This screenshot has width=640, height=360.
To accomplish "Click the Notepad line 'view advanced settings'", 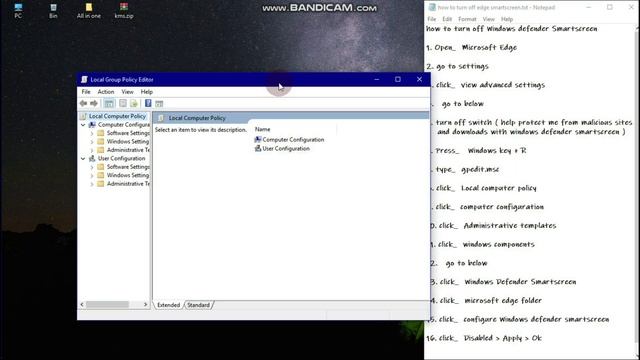I will point(503,85).
